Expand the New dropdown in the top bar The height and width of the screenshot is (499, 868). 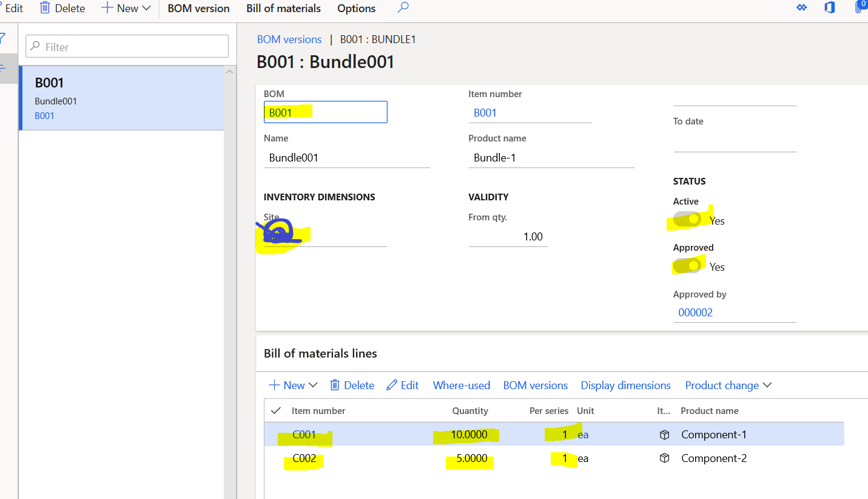[146, 8]
